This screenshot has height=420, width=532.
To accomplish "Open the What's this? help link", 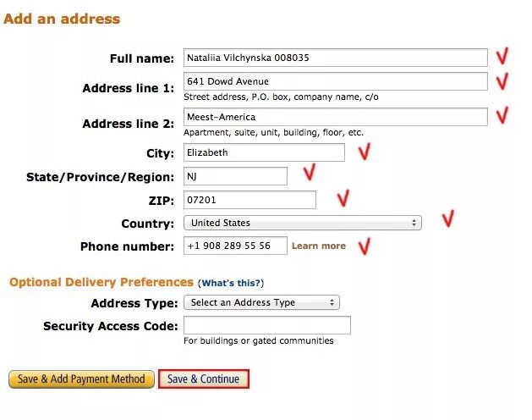I will click(233, 283).
